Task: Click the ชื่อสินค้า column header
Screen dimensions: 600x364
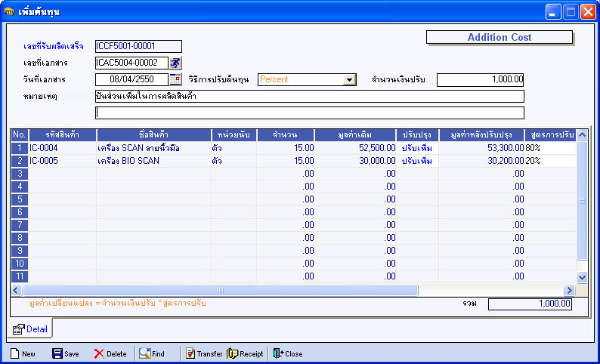Action: [154, 135]
